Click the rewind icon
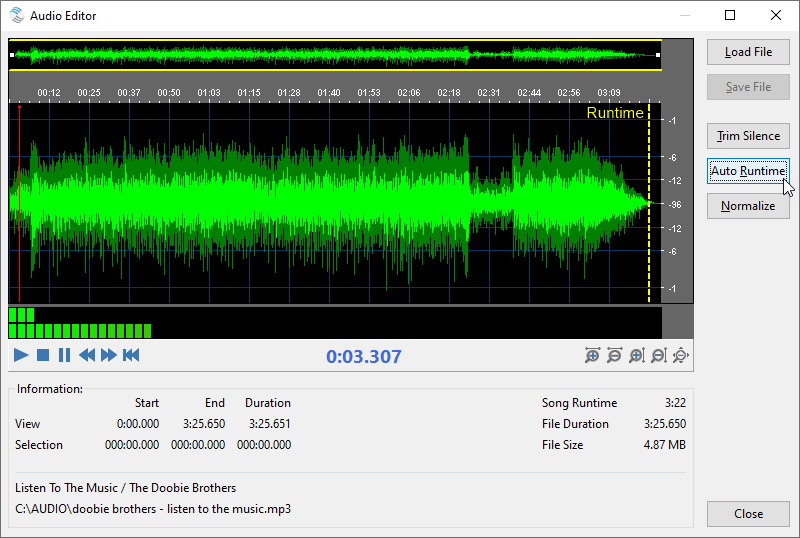Viewport: 800px width, 538px height. pos(87,355)
